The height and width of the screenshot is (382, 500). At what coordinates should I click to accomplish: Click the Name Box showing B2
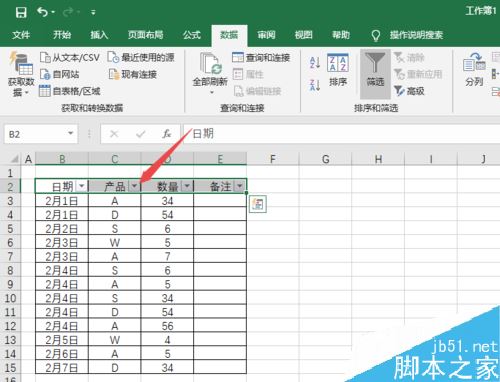tap(35, 134)
